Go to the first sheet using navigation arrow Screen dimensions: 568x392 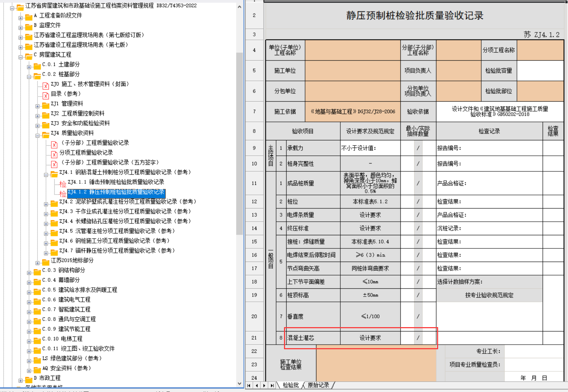(x=249, y=385)
